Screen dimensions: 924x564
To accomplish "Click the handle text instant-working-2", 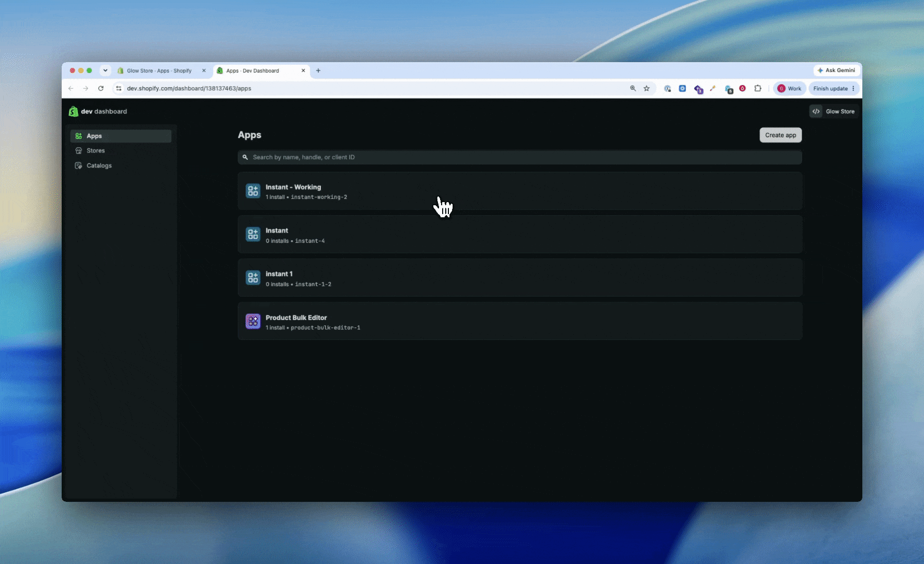I will [319, 197].
